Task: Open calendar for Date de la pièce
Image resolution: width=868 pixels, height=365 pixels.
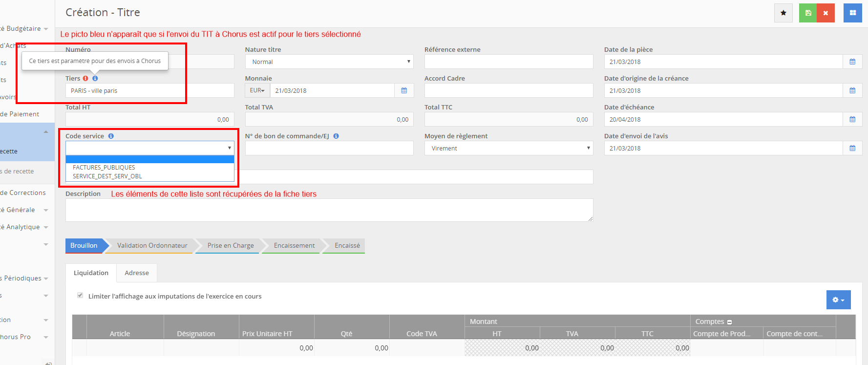Action: [x=852, y=62]
